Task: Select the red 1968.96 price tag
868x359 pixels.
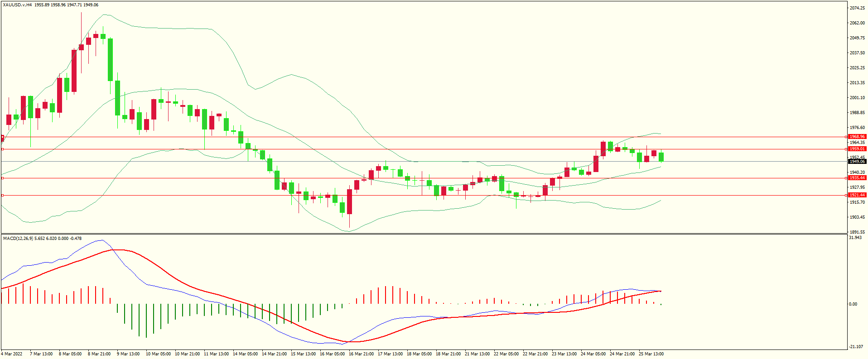Action: [x=857, y=136]
